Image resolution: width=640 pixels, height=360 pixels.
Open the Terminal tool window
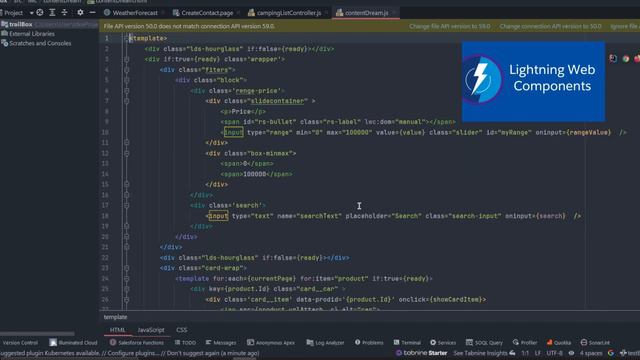pyautogui.click(x=407, y=343)
